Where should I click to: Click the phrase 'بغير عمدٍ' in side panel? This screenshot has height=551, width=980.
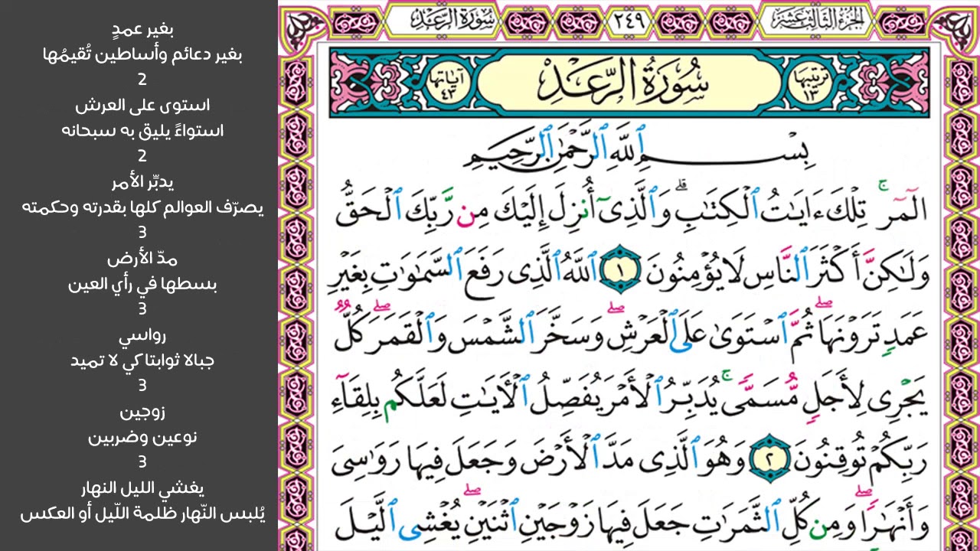pyautogui.click(x=142, y=30)
